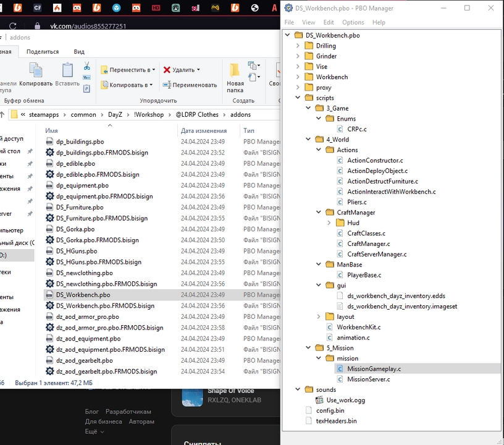The width and height of the screenshot is (504, 445).
Task: Click the browser reload icon
Action: coord(13,26)
